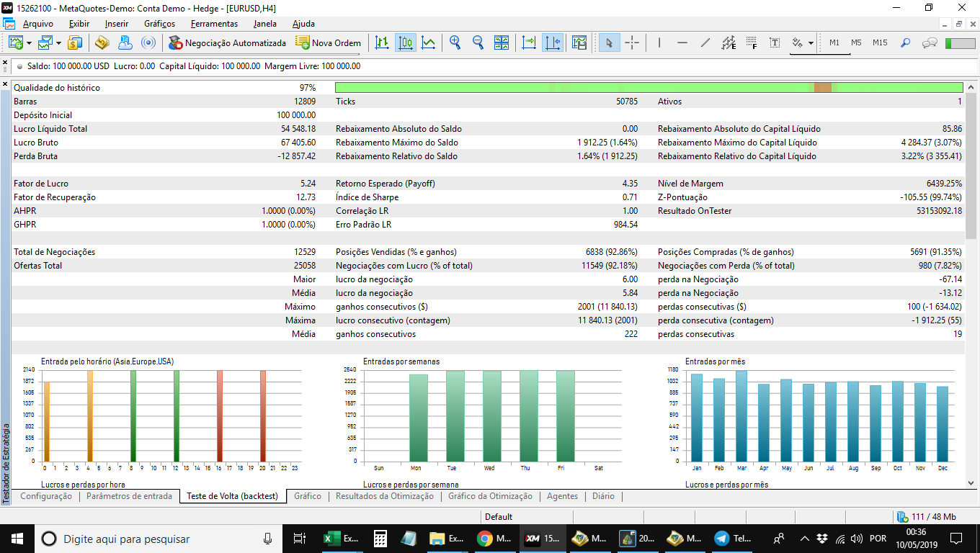This screenshot has width=980, height=553.
Task: Switch to Resultados da Otimização tab
Action: point(385,496)
